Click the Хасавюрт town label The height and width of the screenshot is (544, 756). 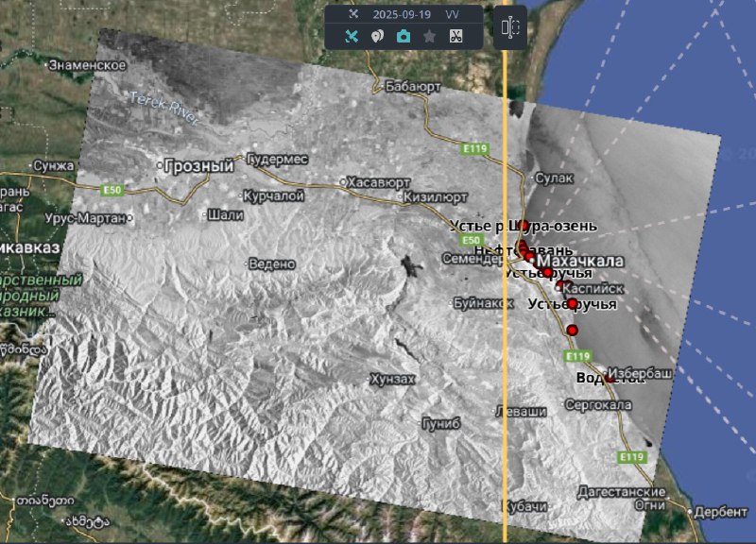pyautogui.click(x=382, y=181)
